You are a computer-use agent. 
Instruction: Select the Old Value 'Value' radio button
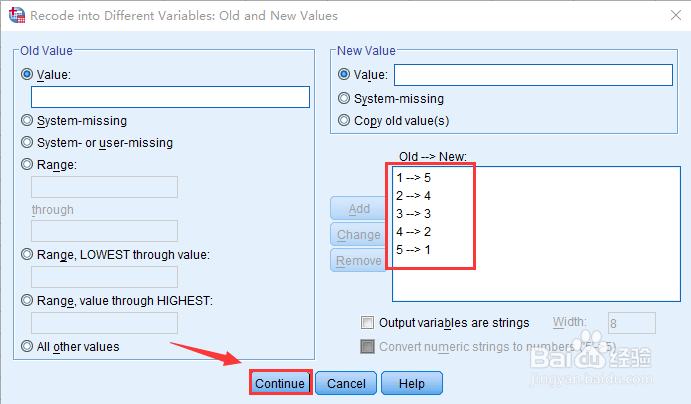pyautogui.click(x=27, y=74)
